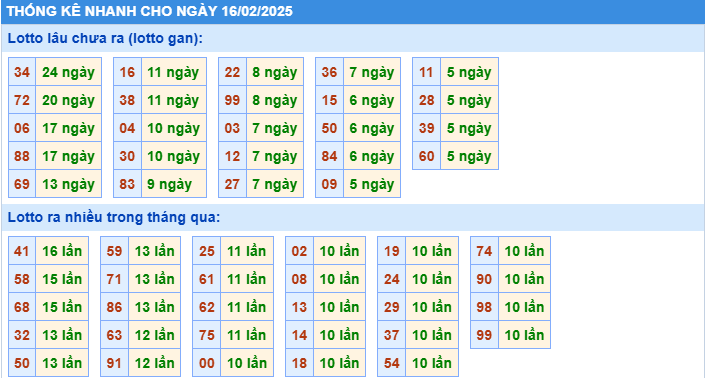Select the '15 lần' cell beside 68
Viewport: 708px width, 378px height.
click(x=62, y=307)
